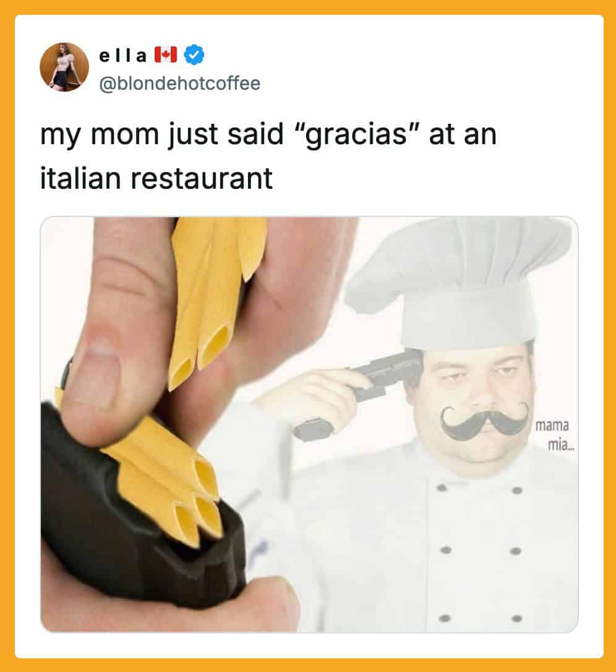Click the chef's jacket top button
Screen dimensions: 616x672
point(442,488)
